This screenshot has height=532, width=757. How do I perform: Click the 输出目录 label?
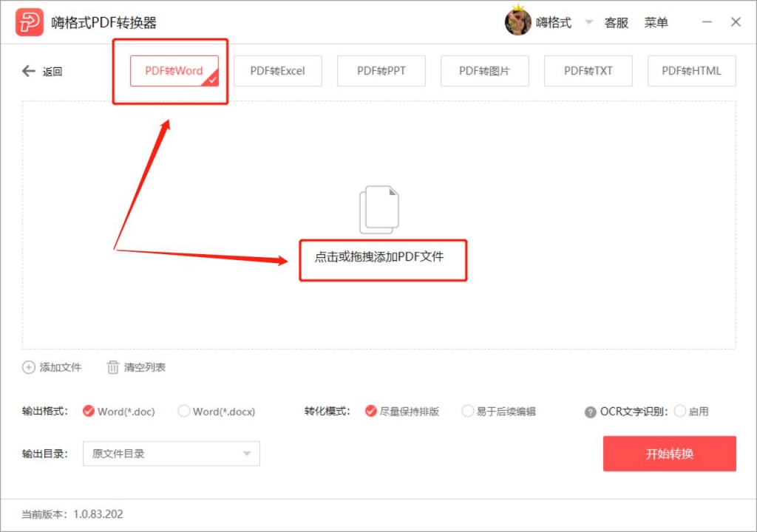point(45,454)
